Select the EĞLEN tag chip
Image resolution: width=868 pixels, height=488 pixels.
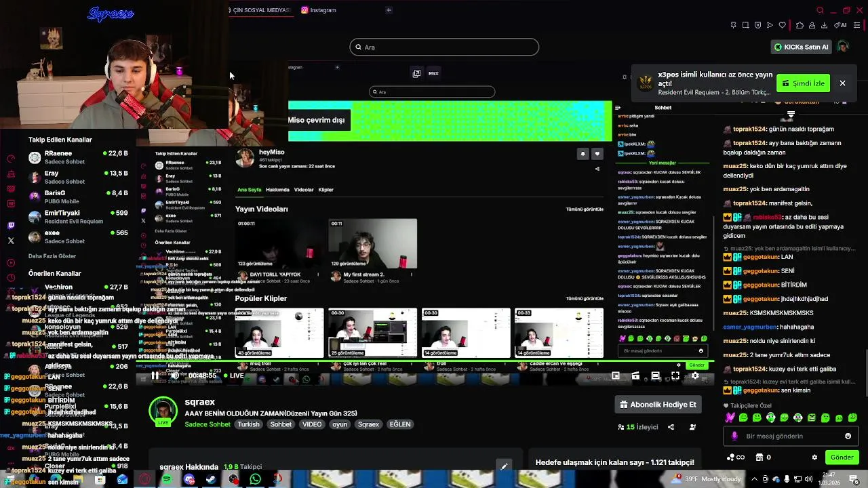[x=399, y=424]
